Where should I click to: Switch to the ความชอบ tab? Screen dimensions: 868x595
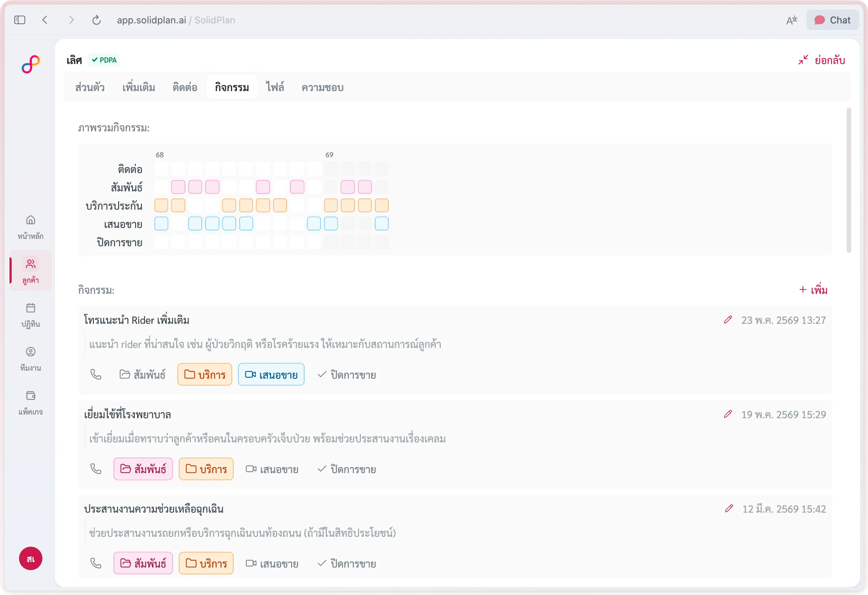(322, 87)
